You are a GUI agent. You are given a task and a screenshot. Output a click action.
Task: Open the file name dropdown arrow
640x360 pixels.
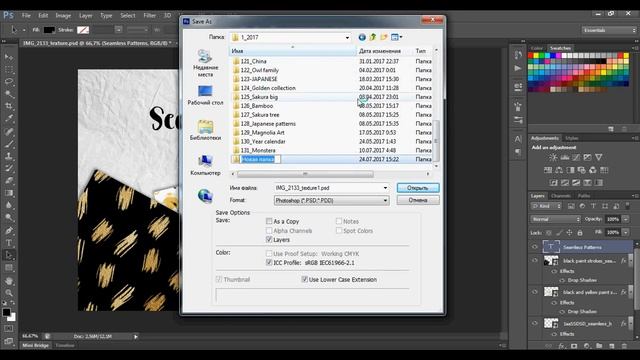[385, 188]
